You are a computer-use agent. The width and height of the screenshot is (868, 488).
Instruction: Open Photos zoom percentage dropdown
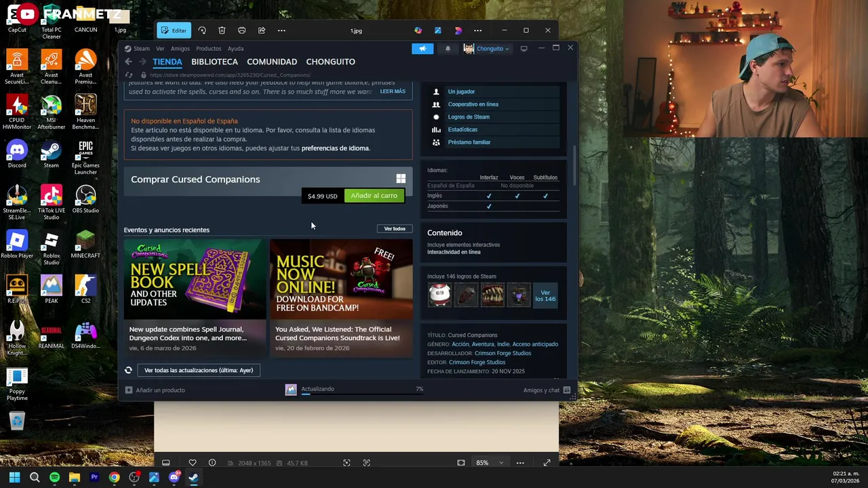490,463
